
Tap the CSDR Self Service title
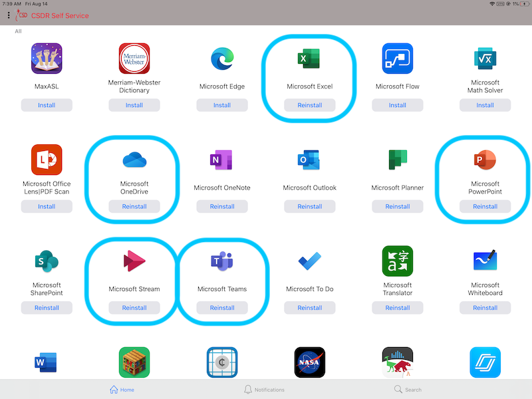point(60,15)
